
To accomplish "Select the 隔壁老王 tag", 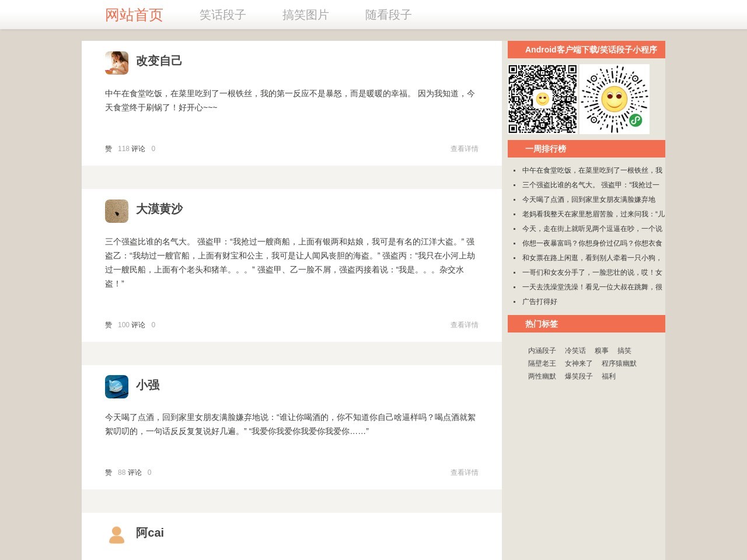I will coord(542,363).
